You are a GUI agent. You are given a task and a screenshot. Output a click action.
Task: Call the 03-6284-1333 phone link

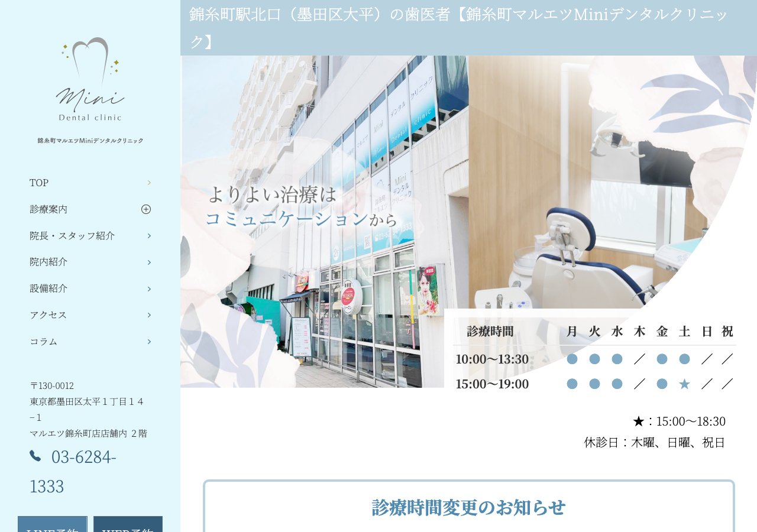click(73, 471)
